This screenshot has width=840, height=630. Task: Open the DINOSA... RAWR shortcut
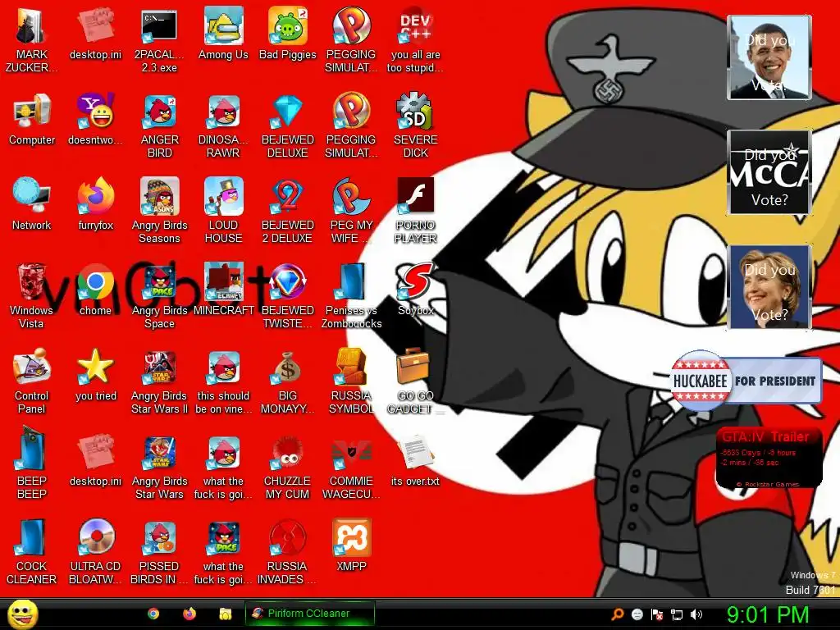pos(223,126)
